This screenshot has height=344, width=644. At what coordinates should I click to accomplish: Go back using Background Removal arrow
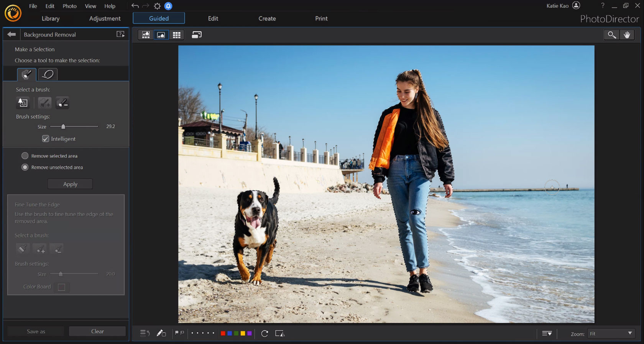[x=11, y=35]
